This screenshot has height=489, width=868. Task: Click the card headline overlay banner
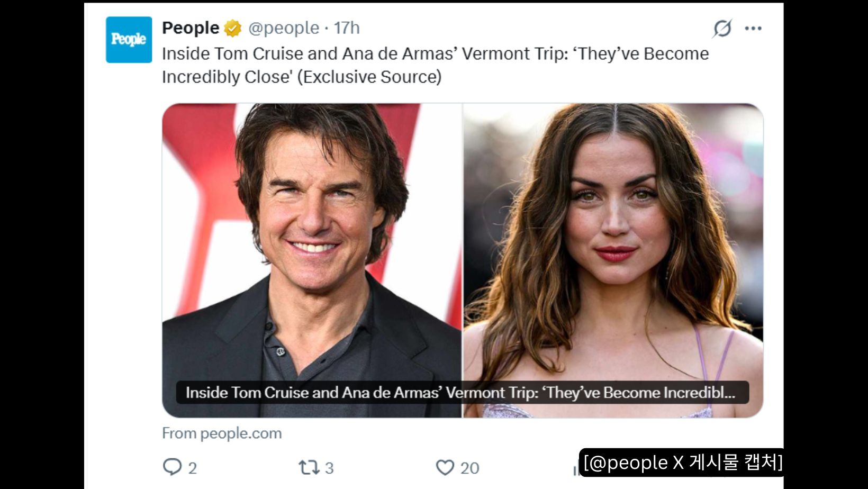click(462, 393)
